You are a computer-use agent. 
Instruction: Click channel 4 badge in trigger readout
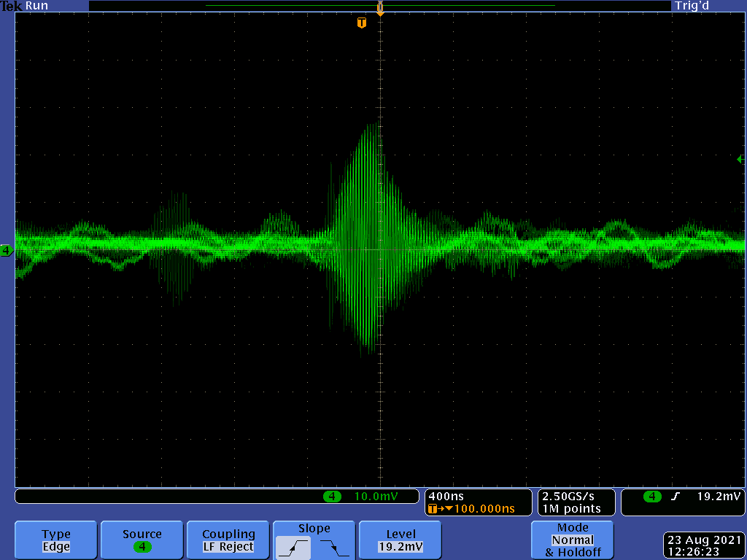[x=651, y=497]
